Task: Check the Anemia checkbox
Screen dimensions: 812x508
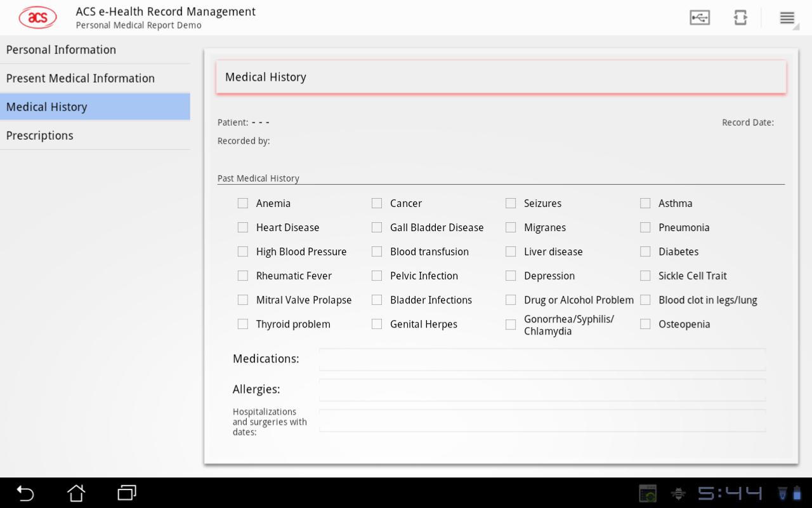Action: [x=243, y=203]
